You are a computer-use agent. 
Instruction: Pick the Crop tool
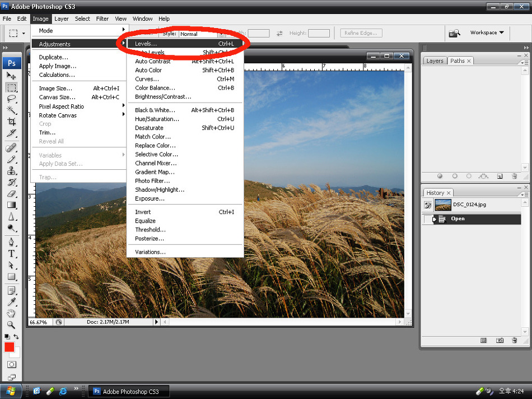[11, 122]
